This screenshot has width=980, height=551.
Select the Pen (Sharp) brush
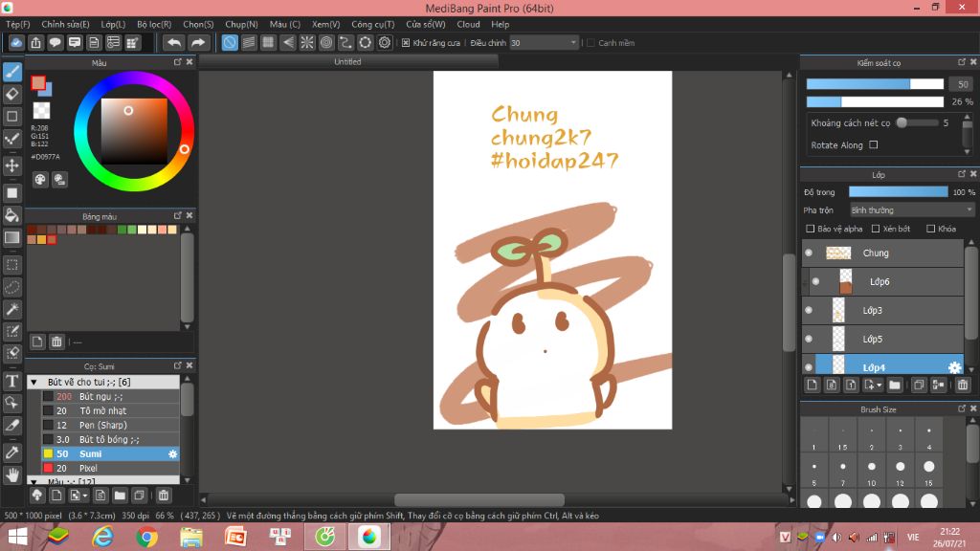[103, 425]
